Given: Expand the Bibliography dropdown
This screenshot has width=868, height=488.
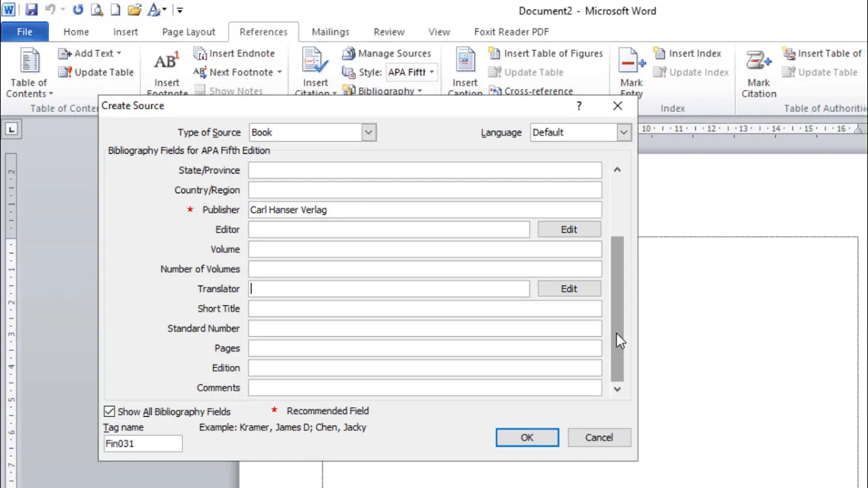Looking at the screenshot, I should (420, 91).
